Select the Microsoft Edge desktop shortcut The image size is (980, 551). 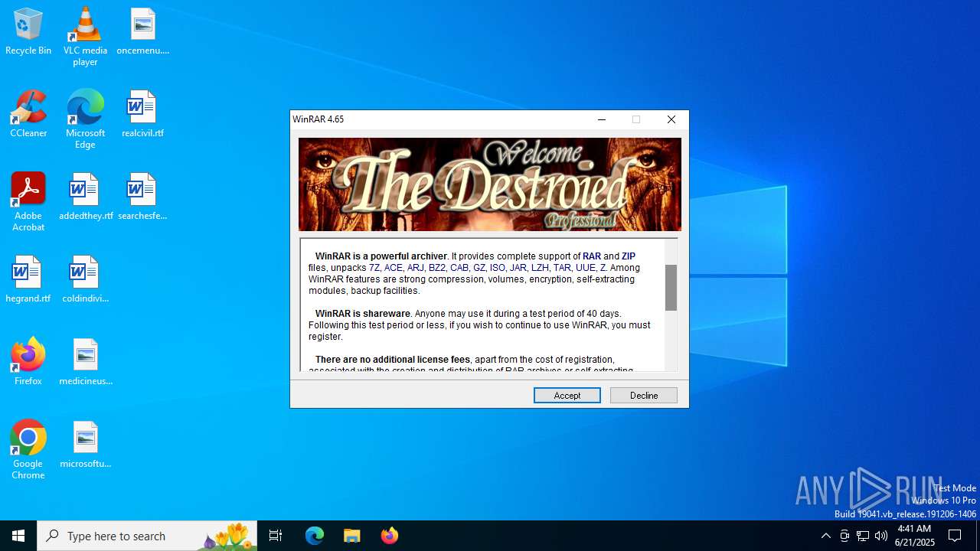(85, 119)
